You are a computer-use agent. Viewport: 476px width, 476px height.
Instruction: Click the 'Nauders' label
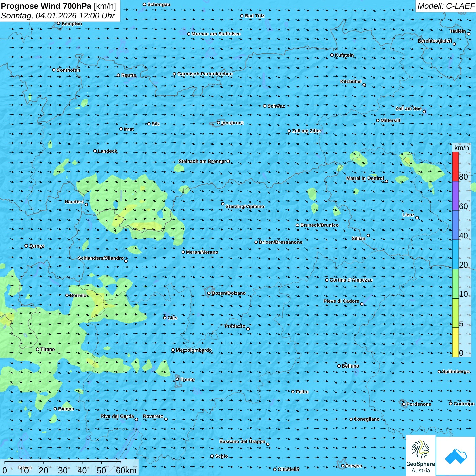pos(74,202)
